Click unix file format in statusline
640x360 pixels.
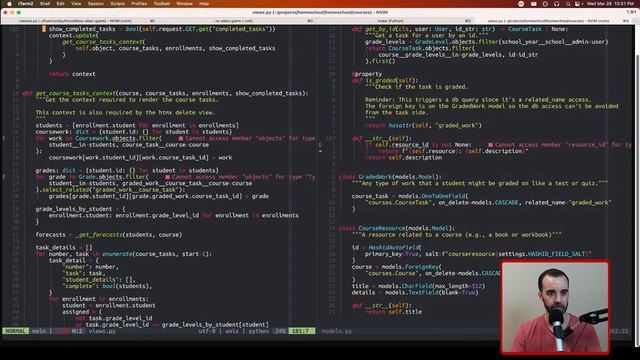[232, 331]
